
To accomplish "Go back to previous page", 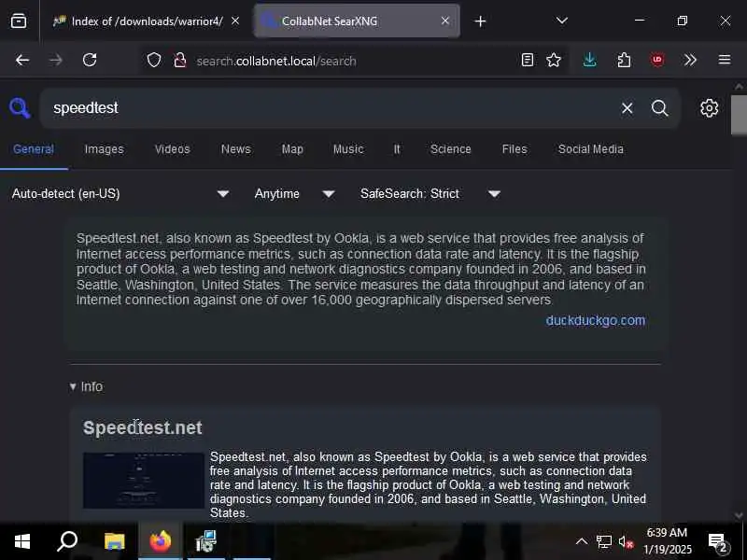I will 22,60.
